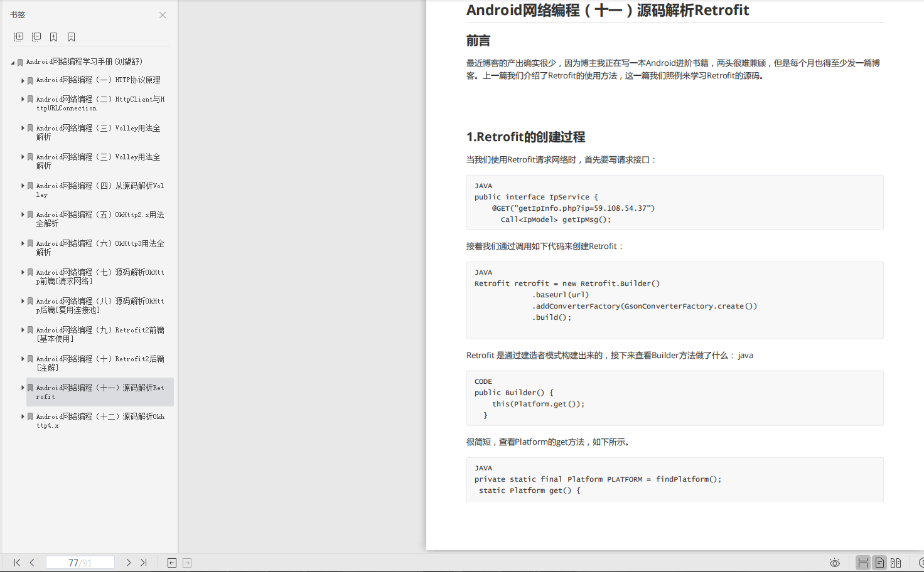Open bookmark Android网络编程(一)HTTP协议原理
The image size is (924, 572).
pyautogui.click(x=98, y=80)
